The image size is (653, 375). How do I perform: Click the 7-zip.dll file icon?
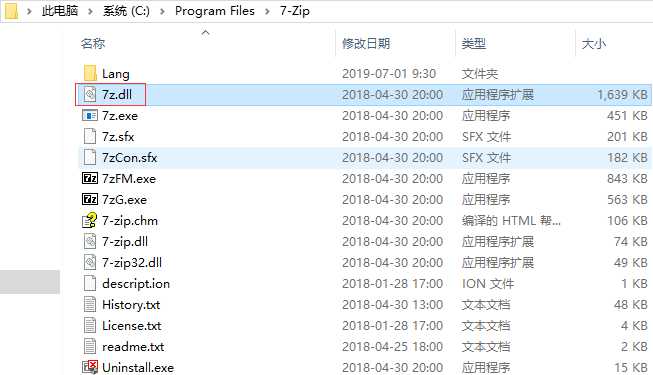pos(90,241)
